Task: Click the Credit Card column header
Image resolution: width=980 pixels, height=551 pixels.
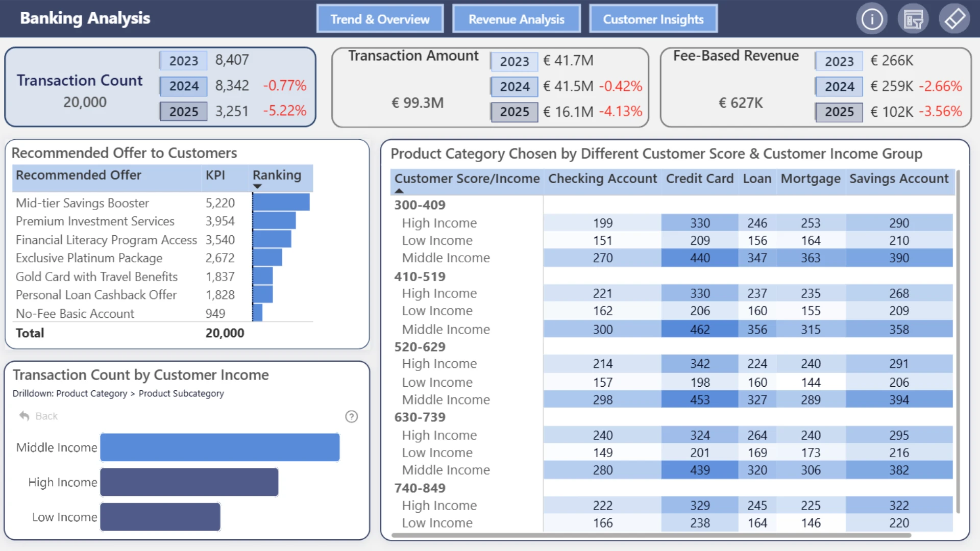Action: (x=699, y=179)
